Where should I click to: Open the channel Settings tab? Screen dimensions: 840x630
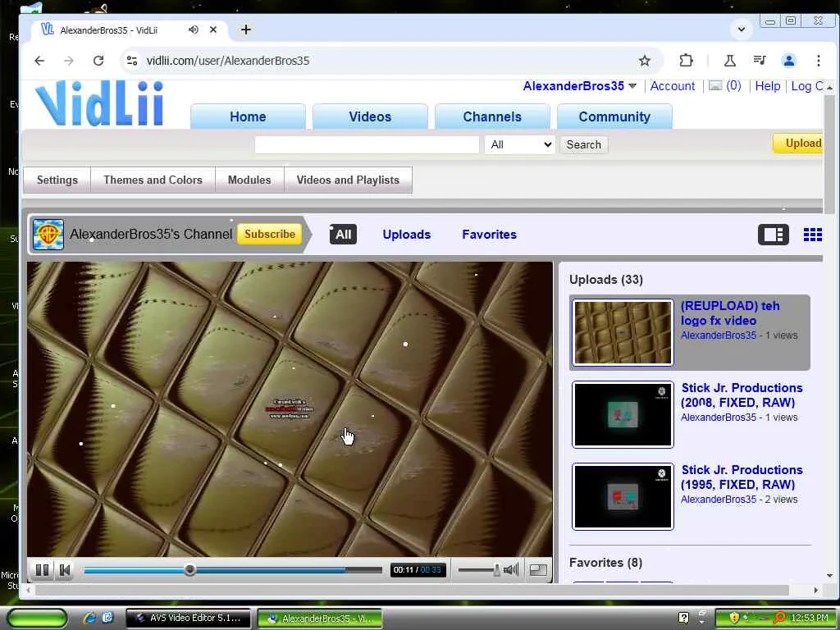click(x=57, y=180)
